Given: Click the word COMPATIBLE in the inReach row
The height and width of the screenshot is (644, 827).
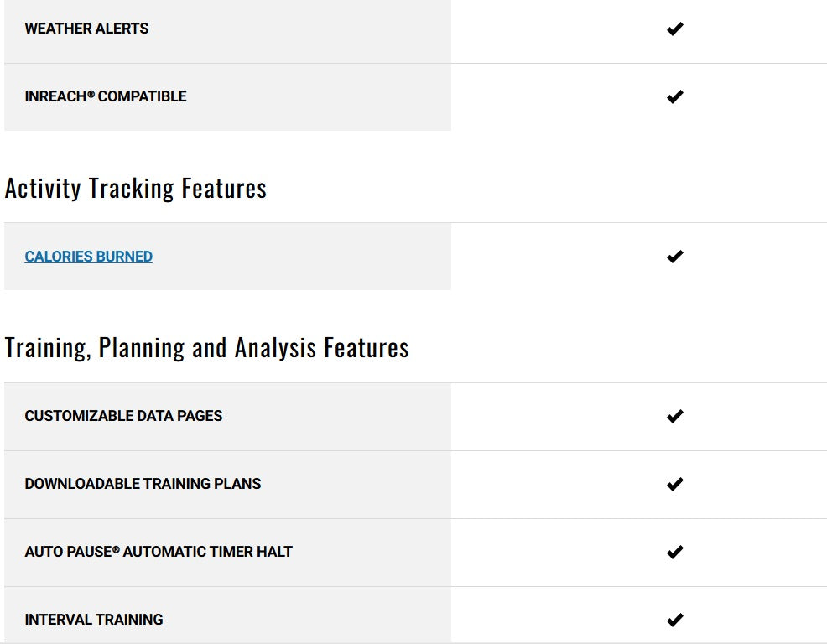Looking at the screenshot, I should (142, 96).
